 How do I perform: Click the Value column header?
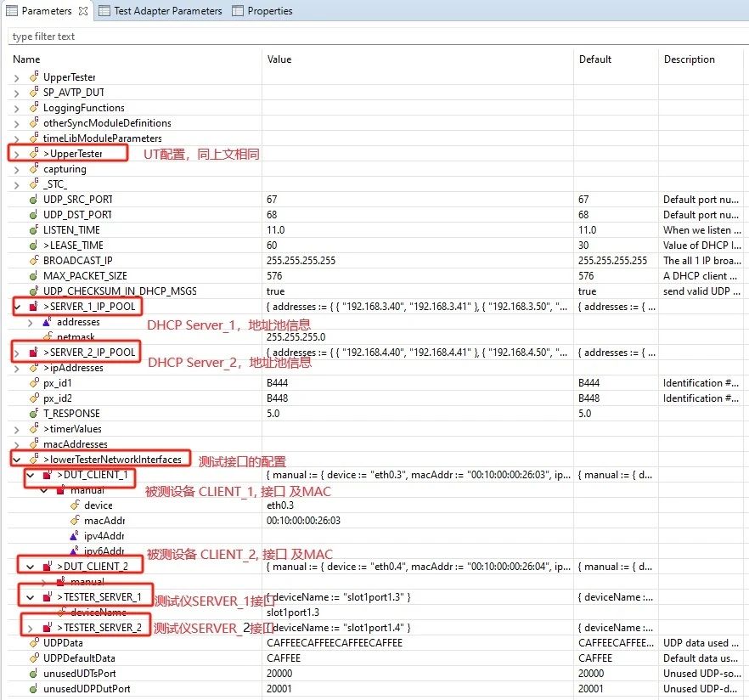click(x=279, y=59)
